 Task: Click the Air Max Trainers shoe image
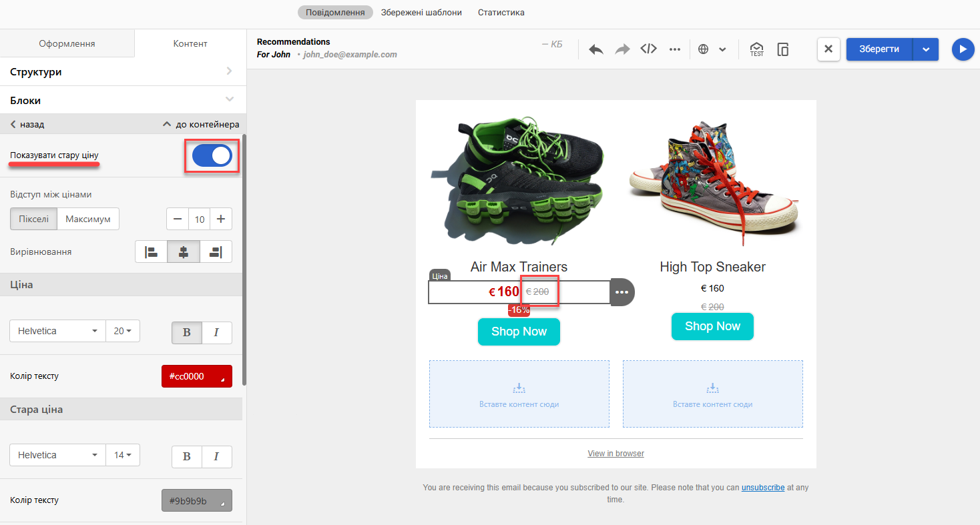(519, 180)
